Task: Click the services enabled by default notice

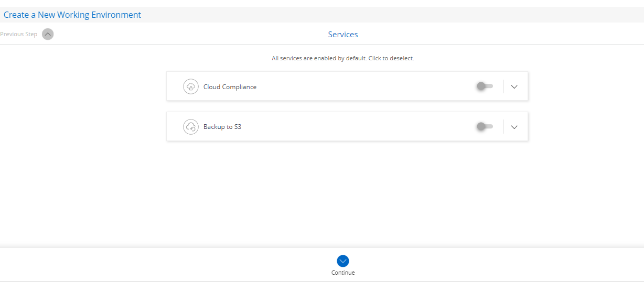Action: (x=343, y=58)
